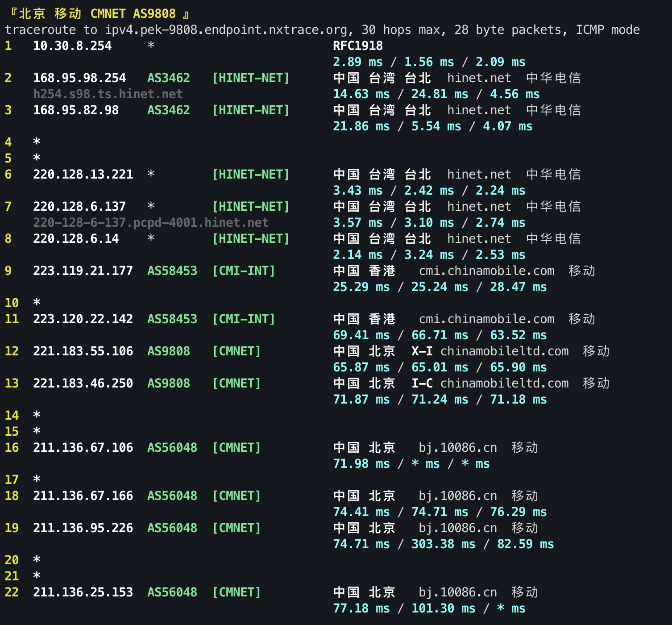Click latency value 71.87 ms
Image resolution: width=672 pixels, height=625 pixels.
pos(361,400)
